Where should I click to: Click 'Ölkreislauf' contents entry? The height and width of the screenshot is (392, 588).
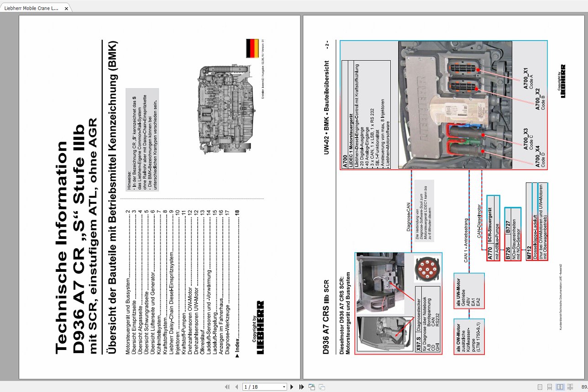[x=203, y=281]
